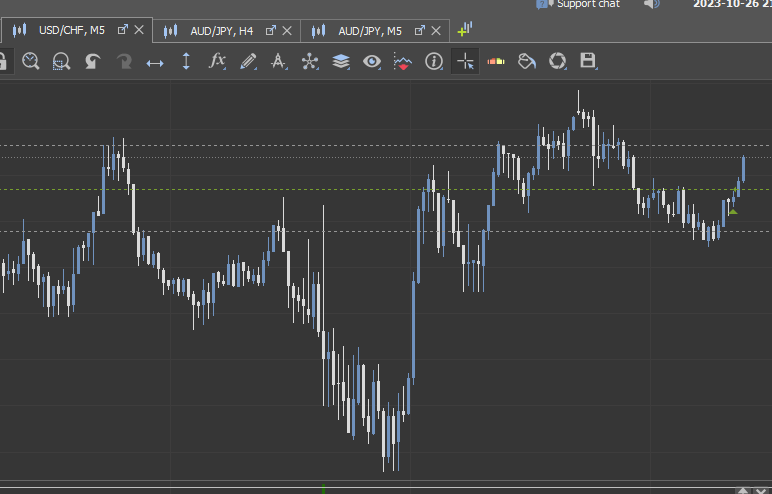Select the pencil drawing tool
The width and height of the screenshot is (772, 494).
[x=248, y=62]
